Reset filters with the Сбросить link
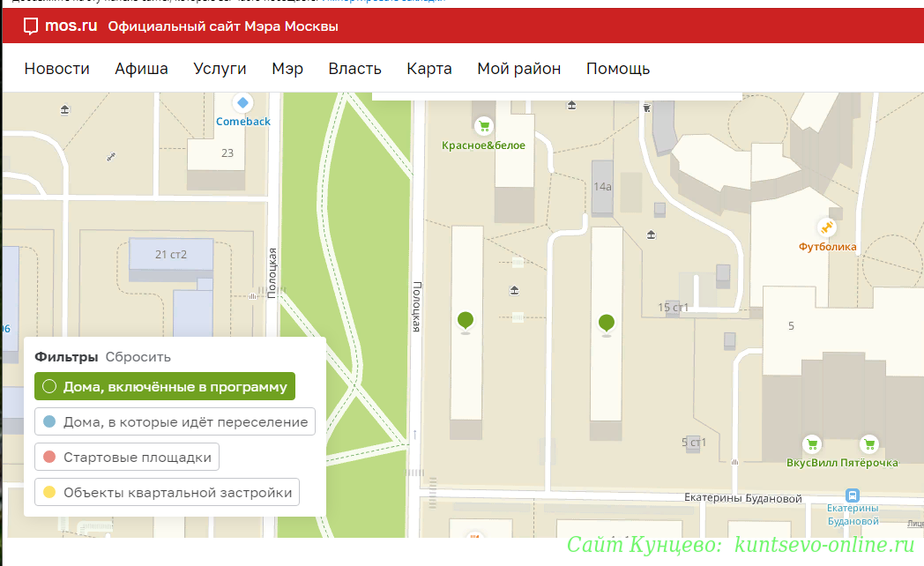The image size is (924, 566). (x=138, y=357)
